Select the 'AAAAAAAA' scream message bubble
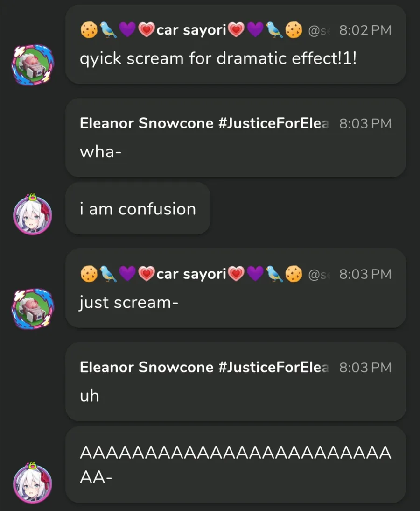 235,464
